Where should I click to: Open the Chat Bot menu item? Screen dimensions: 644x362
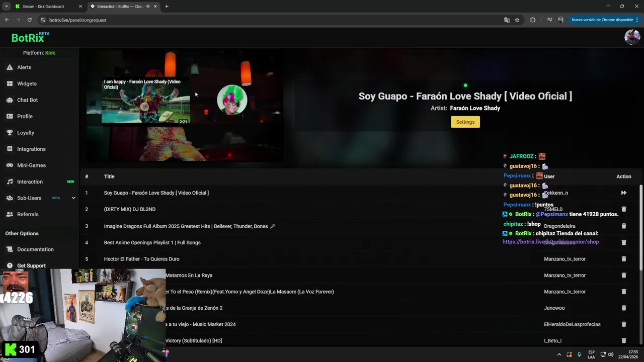[27, 100]
